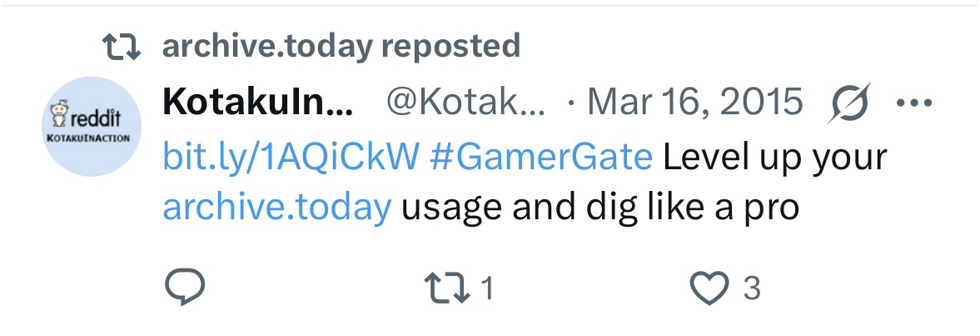Click the @Kotak... username handle

[465, 103]
